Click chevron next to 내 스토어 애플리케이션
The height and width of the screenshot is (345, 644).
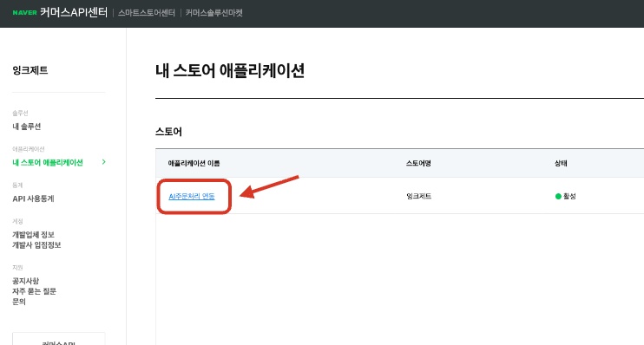click(104, 162)
